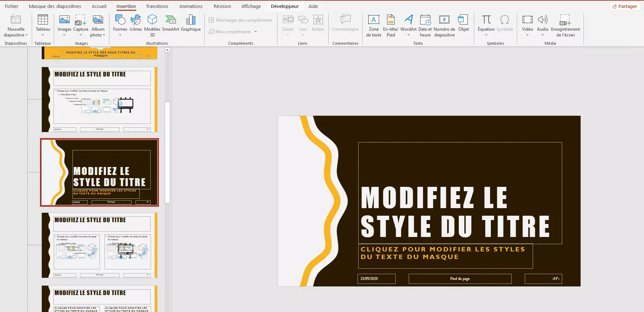The image size is (644, 312).
Task: Switch to the Transitions tab
Action: (x=157, y=6)
